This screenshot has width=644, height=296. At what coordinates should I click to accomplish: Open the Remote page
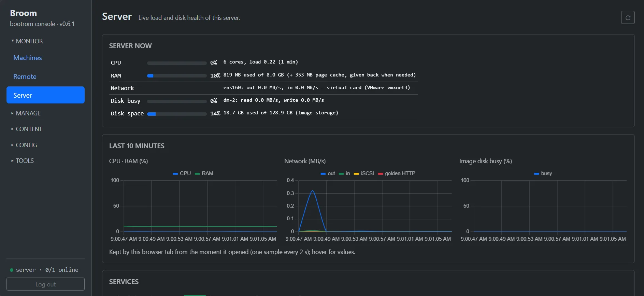click(x=25, y=76)
